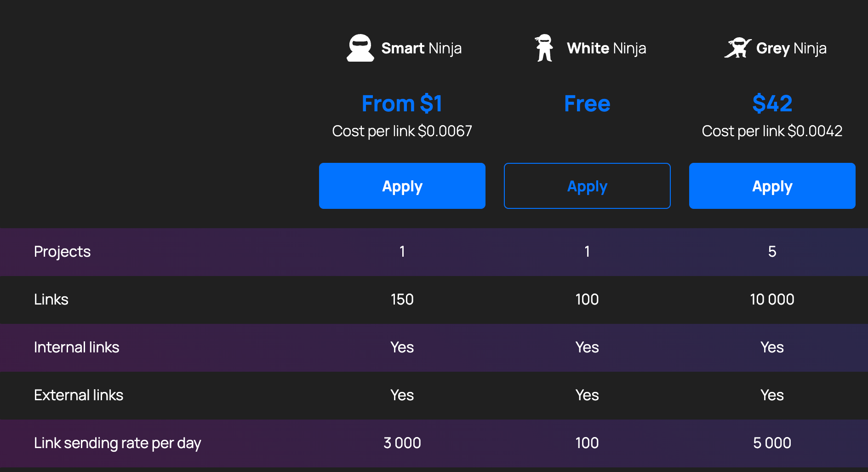Click the From $1 price
Viewport: 868px width, 472px height.
point(402,104)
